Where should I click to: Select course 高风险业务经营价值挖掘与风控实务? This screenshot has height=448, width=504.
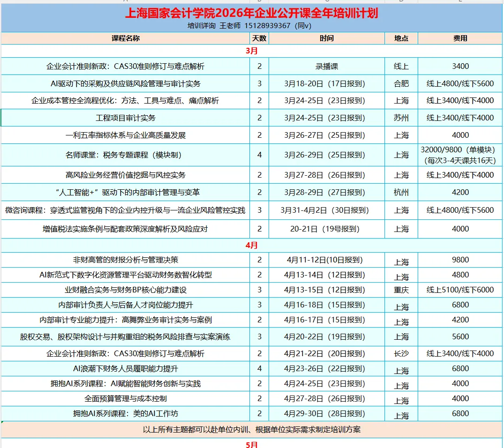coord(125,175)
